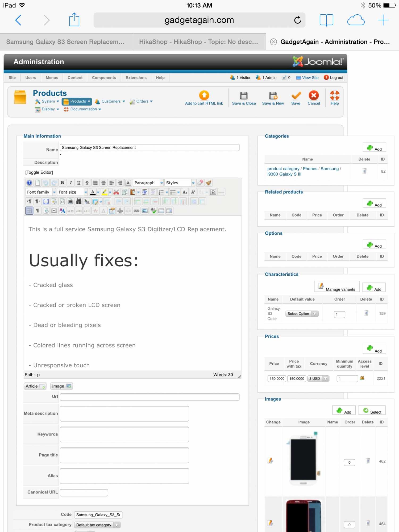Toggle fullscreen editor mode
This screenshot has width=399, height=532.
coord(46,201)
